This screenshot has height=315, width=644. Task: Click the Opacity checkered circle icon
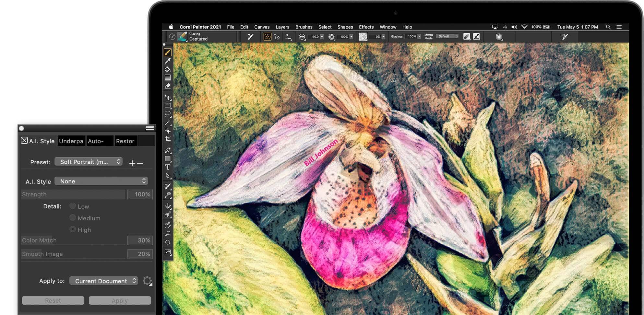(331, 37)
